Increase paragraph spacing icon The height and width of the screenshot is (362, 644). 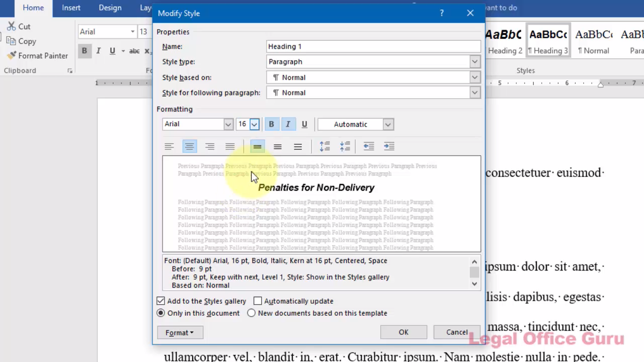coord(325,146)
